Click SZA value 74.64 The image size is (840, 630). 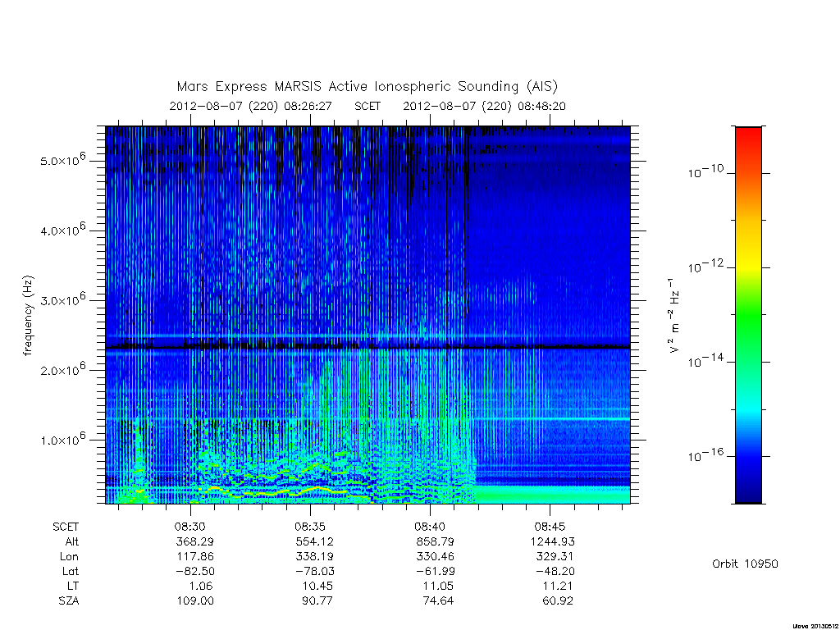pyautogui.click(x=438, y=601)
